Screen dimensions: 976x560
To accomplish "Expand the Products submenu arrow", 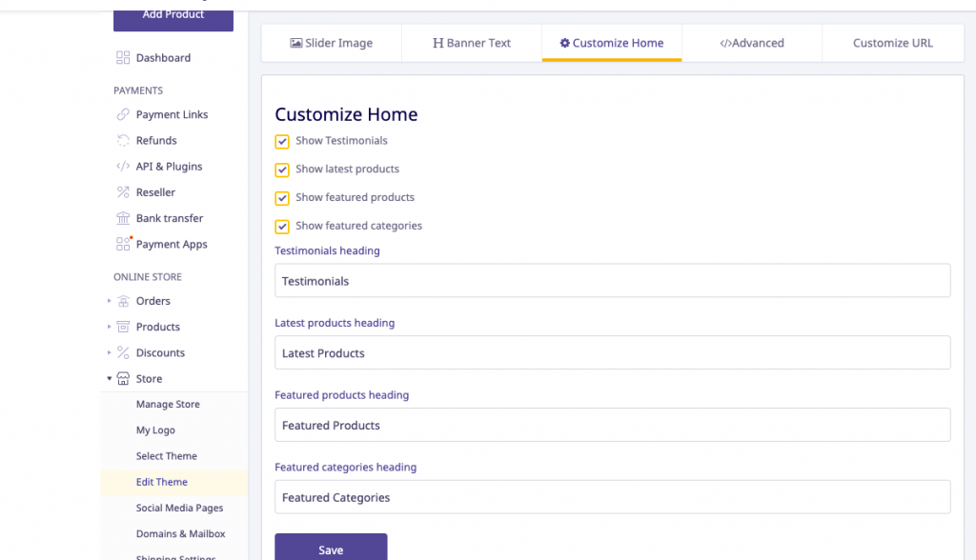I will pyautogui.click(x=109, y=327).
